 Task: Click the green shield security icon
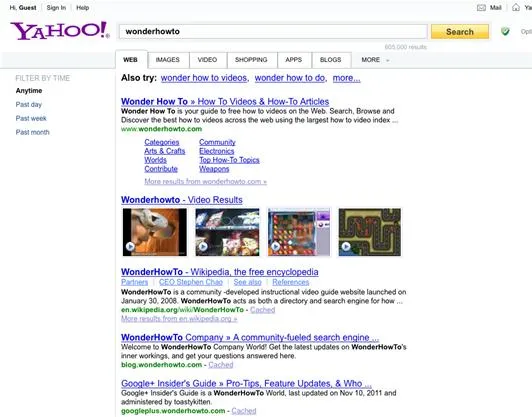coord(505,32)
